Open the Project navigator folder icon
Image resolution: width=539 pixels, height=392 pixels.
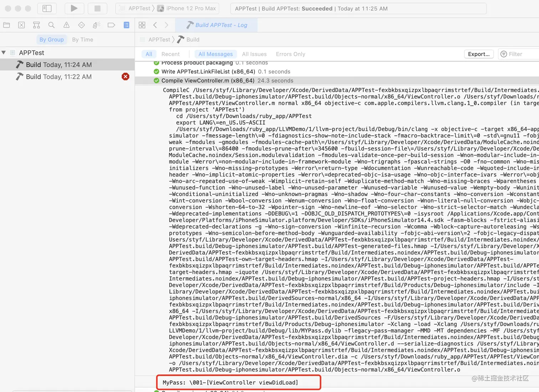click(6, 25)
